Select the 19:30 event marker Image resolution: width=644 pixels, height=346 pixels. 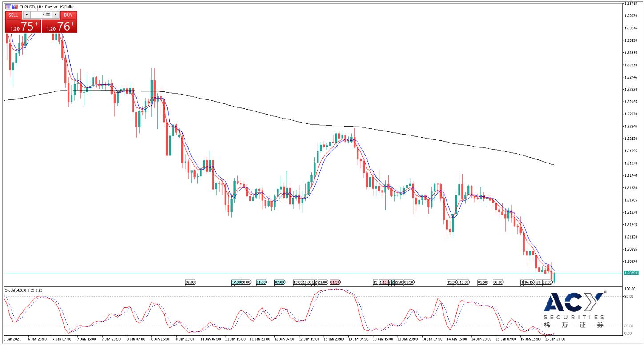464,282
